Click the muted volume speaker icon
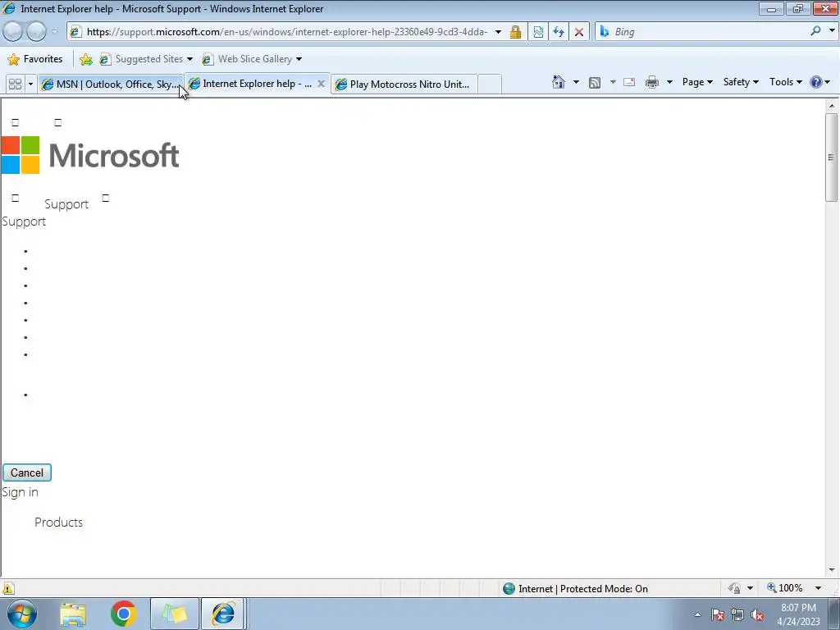Image resolution: width=840 pixels, height=630 pixels. pos(757,615)
